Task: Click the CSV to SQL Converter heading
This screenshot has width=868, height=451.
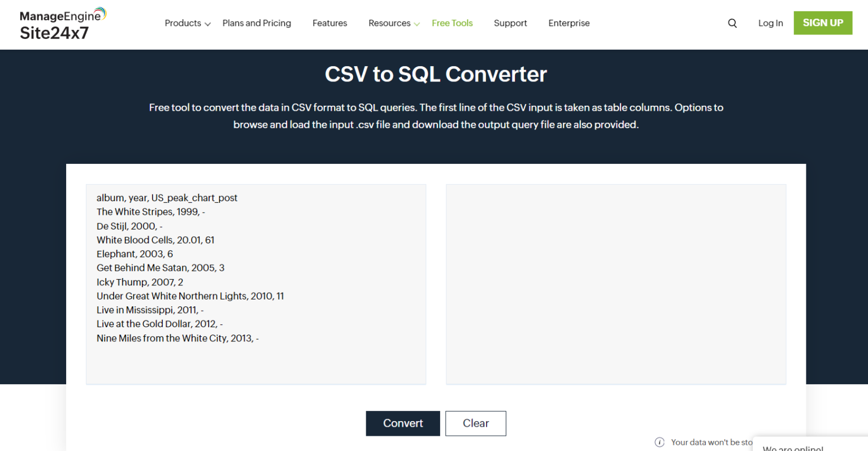Action: pos(435,73)
